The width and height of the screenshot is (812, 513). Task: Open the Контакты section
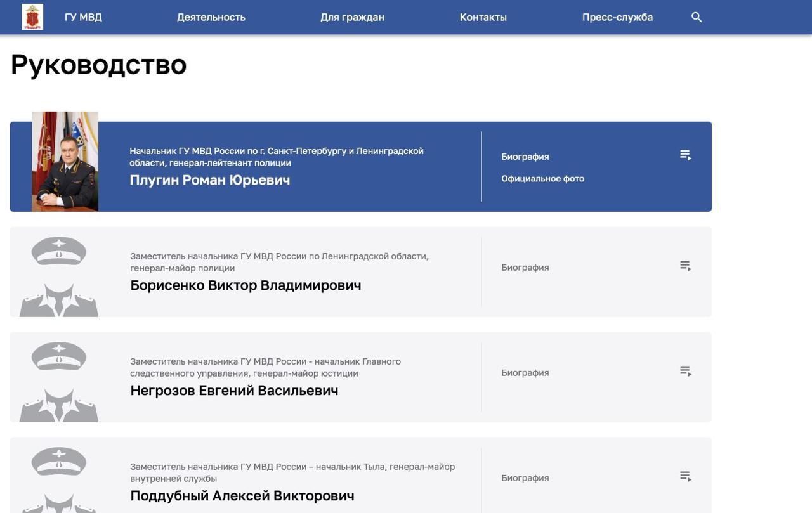tap(483, 17)
